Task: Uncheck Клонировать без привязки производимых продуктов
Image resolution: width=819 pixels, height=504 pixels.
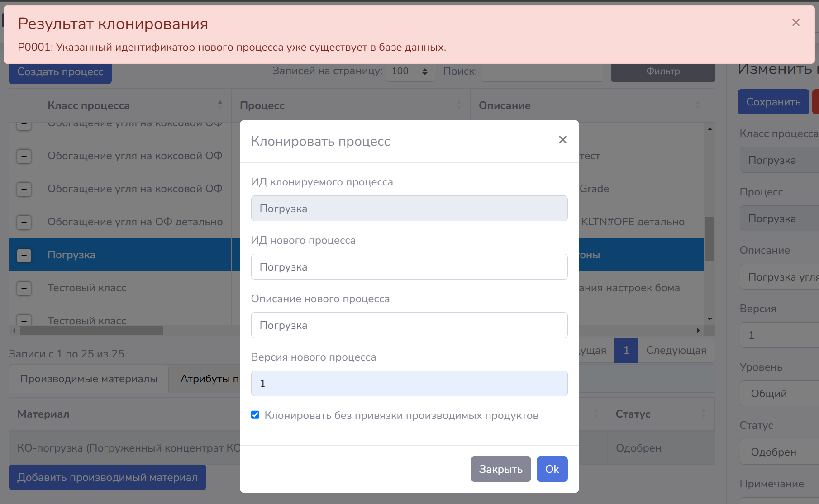Action: point(255,415)
